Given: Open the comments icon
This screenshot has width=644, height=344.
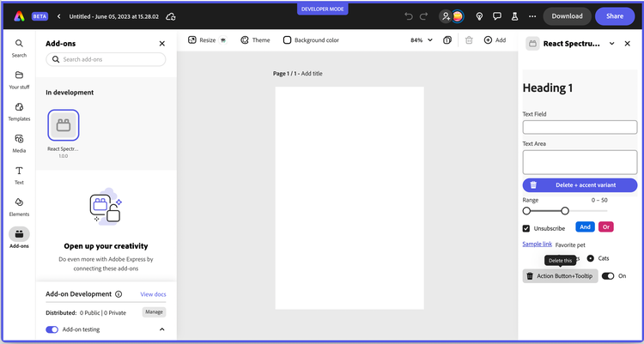Looking at the screenshot, I should pyautogui.click(x=497, y=16).
